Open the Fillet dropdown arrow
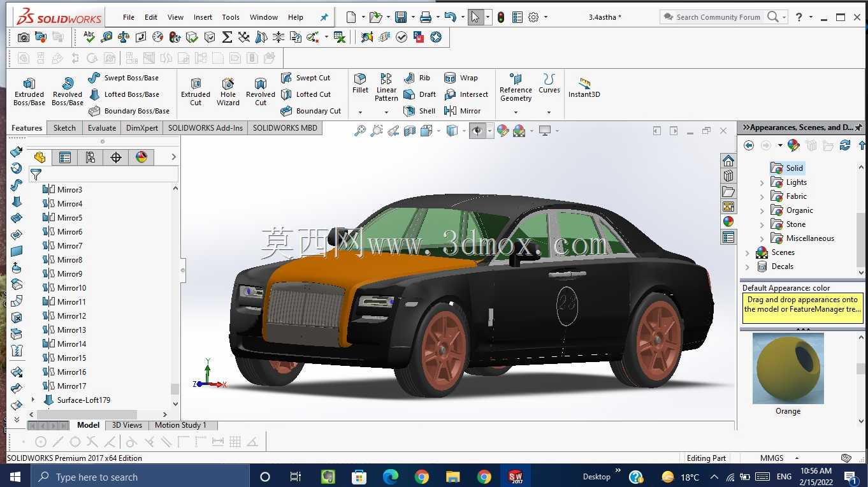The width and height of the screenshot is (868, 487). [360, 112]
